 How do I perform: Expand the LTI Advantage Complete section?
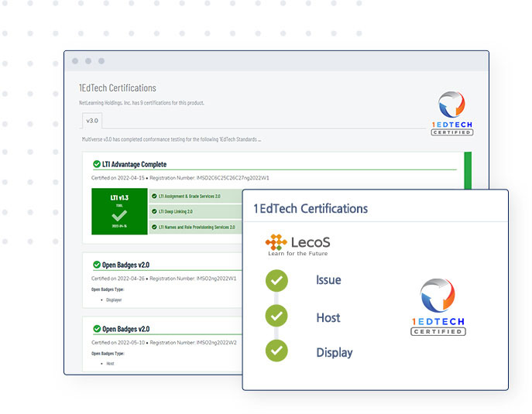(135, 164)
